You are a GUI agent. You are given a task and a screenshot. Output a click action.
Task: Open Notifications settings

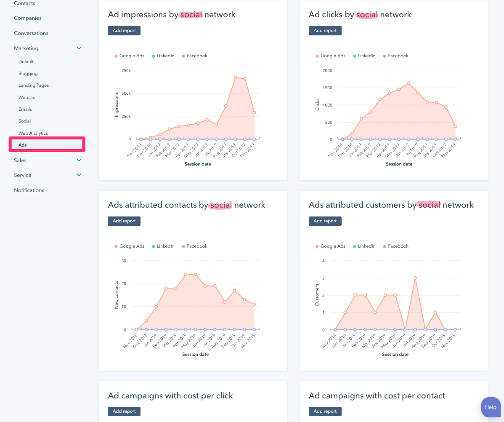pyautogui.click(x=29, y=190)
